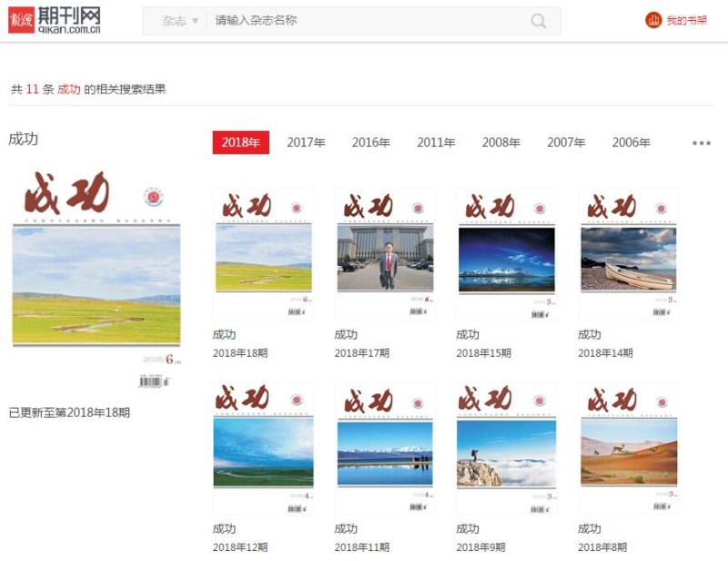This screenshot has width=728, height=561.
Task: Switch to the 2017年 year tab
Action: click(x=306, y=142)
